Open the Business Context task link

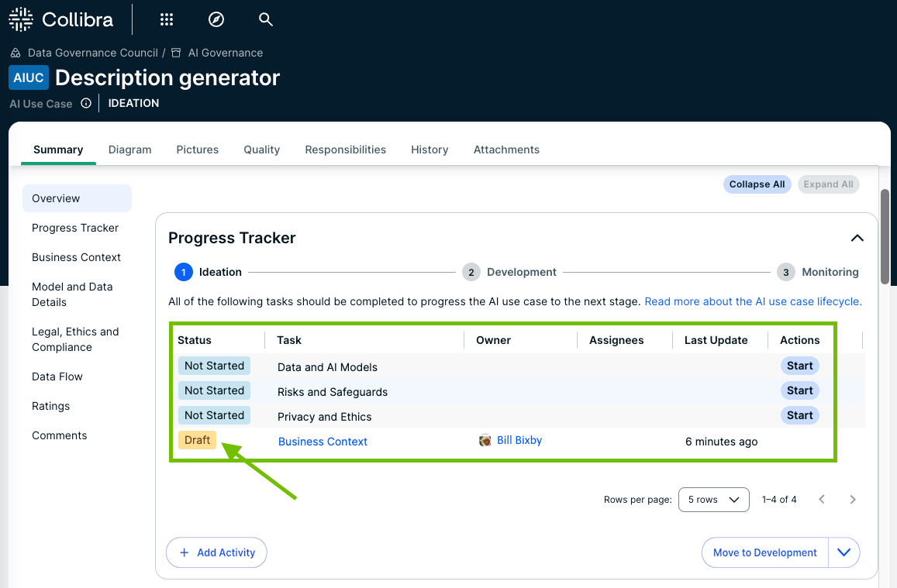point(323,442)
